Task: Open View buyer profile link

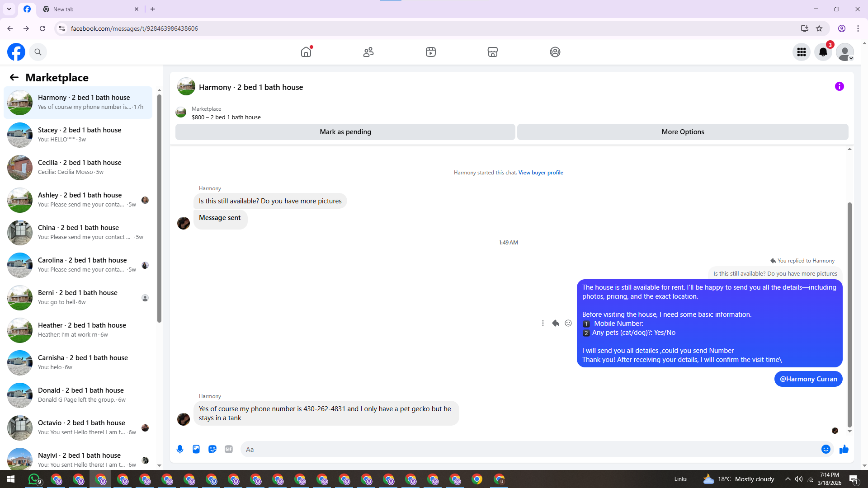Action: [x=541, y=173]
